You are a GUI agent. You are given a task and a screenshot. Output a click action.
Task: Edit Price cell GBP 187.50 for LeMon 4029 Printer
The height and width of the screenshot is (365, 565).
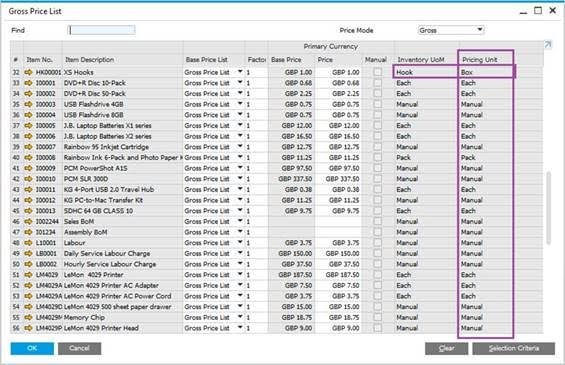[x=338, y=275]
